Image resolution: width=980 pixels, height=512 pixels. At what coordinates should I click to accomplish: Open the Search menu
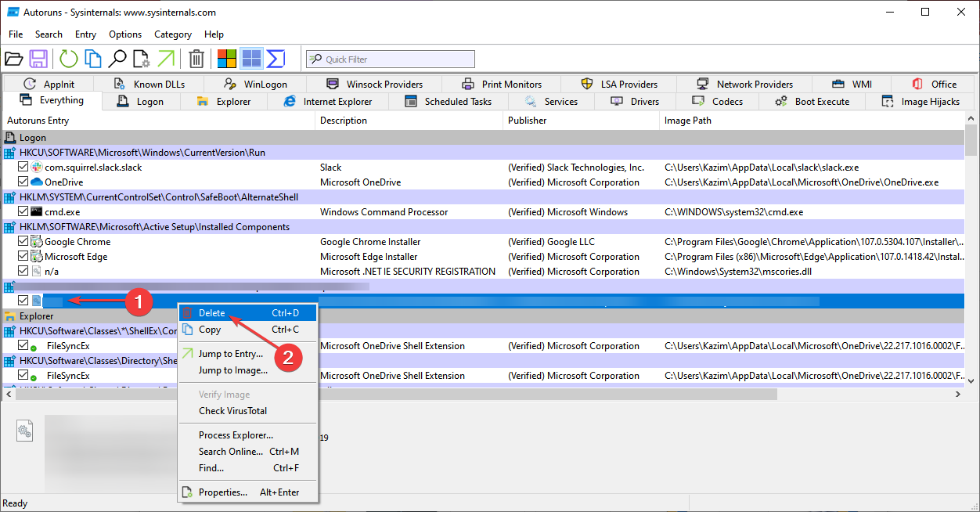tap(49, 34)
